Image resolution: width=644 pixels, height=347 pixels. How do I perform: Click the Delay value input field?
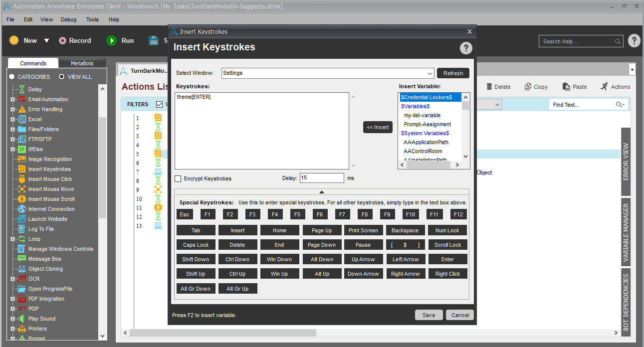(x=322, y=178)
